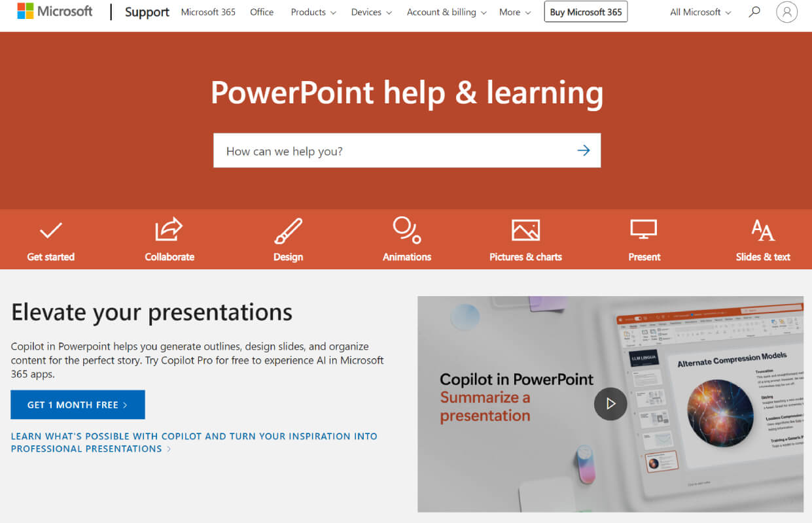Click the Design paintbrush icon
This screenshot has height=523, width=812.
[x=288, y=231]
